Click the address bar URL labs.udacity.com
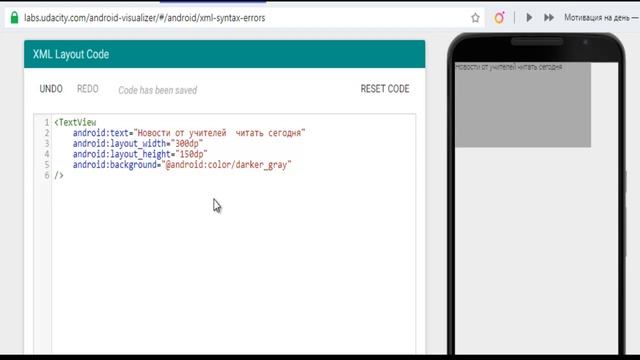Screen dimensions: 640x360 144,18
